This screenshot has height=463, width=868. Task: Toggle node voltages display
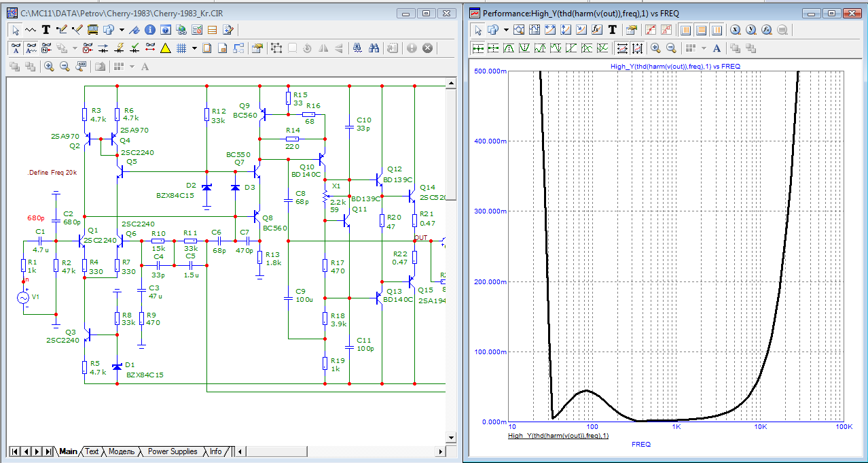point(88,48)
